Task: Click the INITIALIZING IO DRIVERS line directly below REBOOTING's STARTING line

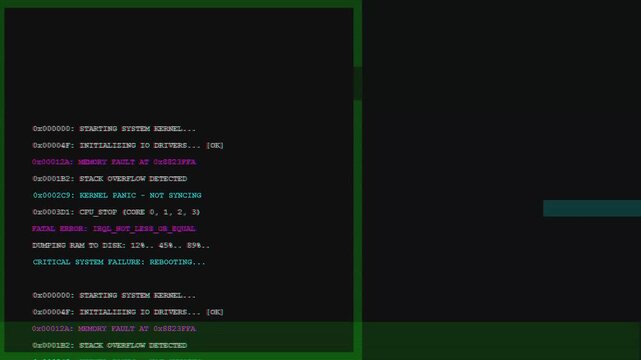Action: pyautogui.click(x=128, y=312)
